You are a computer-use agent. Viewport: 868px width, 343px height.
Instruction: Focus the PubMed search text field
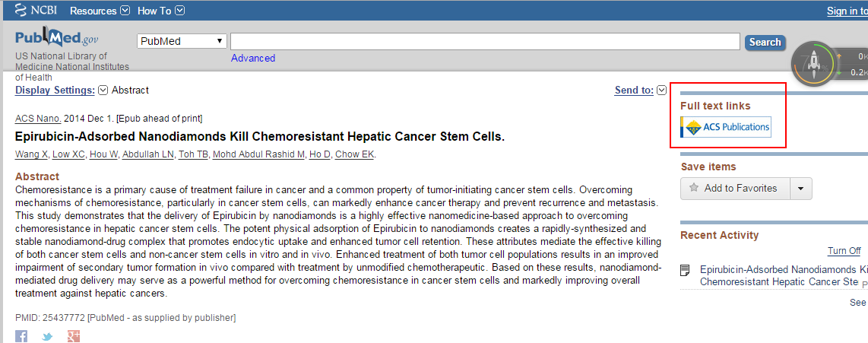485,42
